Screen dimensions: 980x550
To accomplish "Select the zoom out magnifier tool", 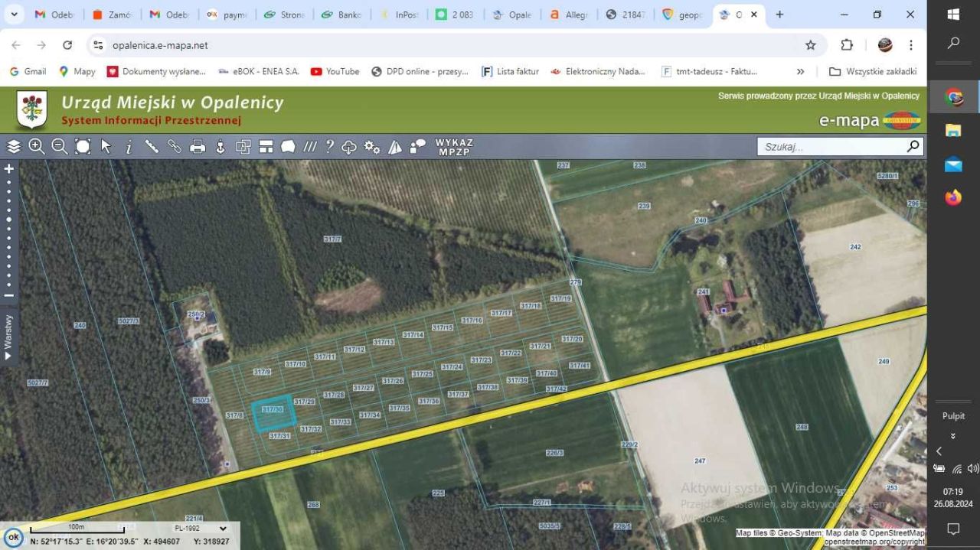I will tap(60, 147).
